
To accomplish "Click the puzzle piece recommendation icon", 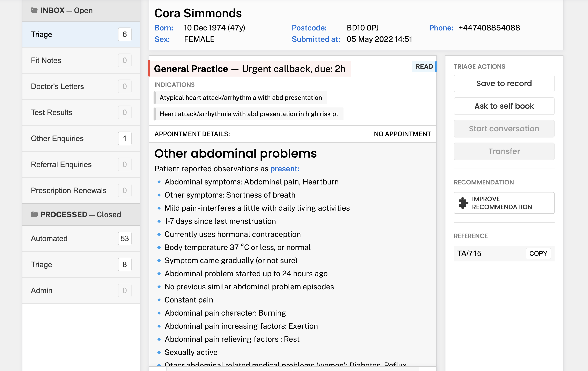I will [463, 203].
